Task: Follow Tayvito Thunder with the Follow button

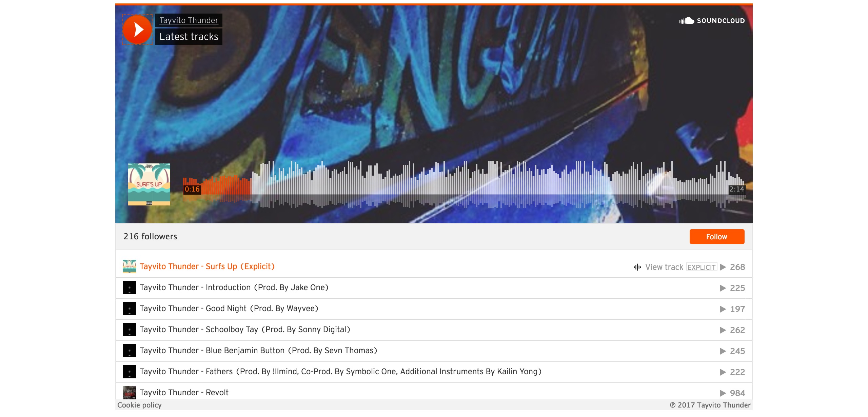Action: click(x=717, y=237)
